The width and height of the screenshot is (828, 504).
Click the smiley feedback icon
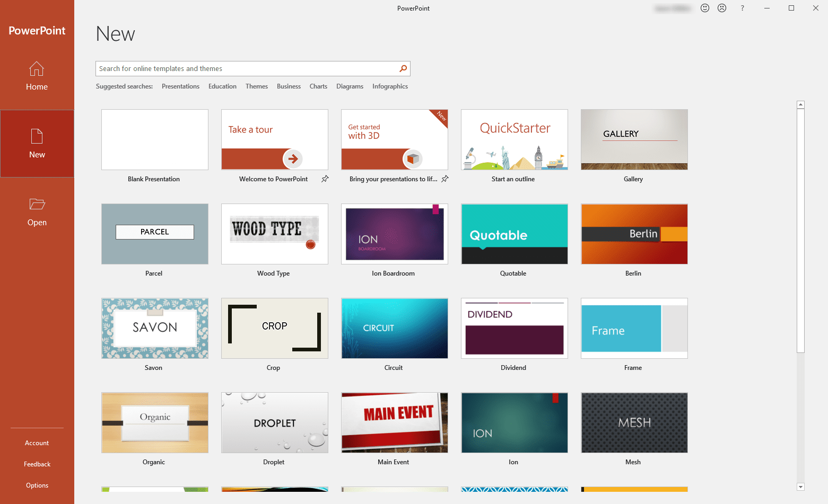coord(704,8)
